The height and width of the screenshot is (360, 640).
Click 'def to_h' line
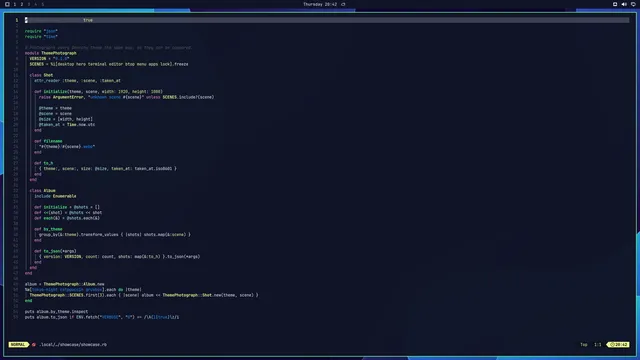44,163
